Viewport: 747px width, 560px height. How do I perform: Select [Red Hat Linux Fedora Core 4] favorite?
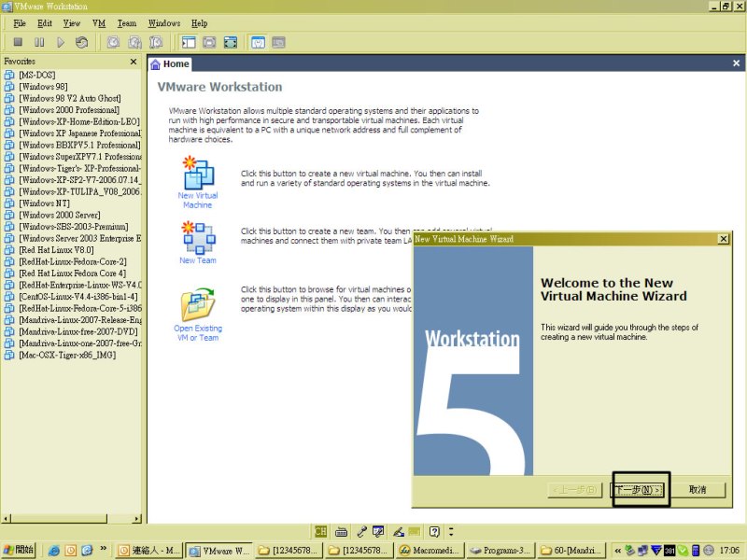(73, 273)
